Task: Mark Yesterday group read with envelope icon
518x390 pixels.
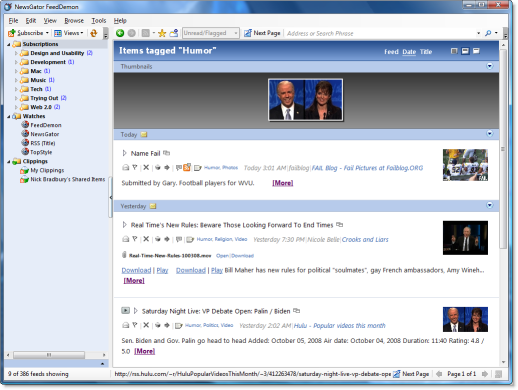Action: pyautogui.click(x=153, y=206)
